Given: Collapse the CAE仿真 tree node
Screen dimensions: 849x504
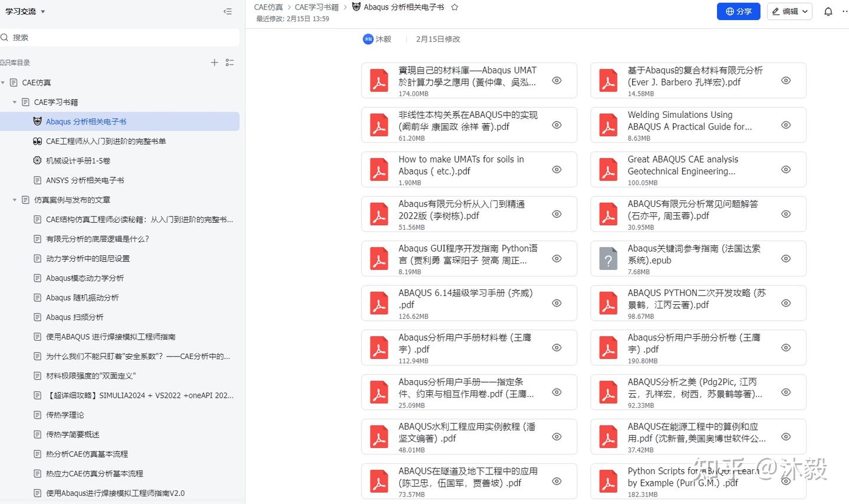Looking at the screenshot, I should point(3,83).
